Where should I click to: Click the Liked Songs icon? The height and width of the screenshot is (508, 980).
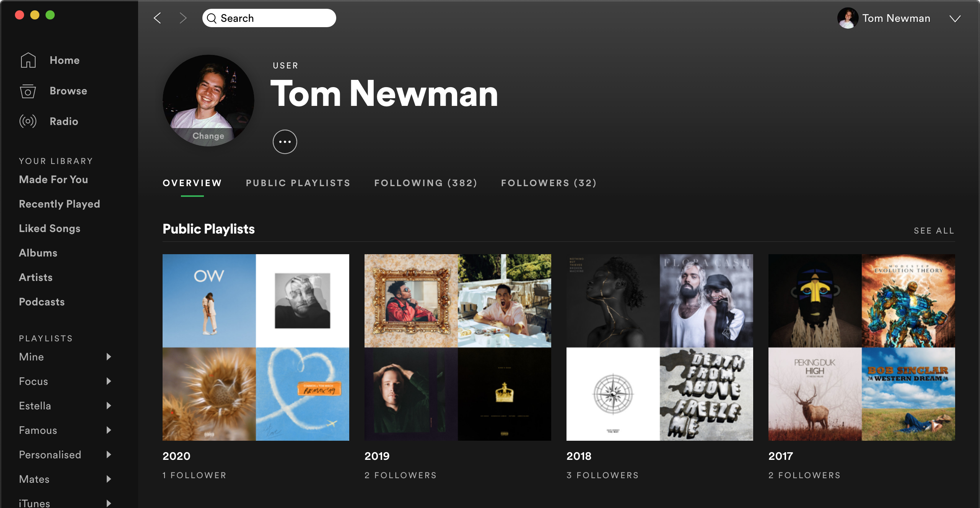click(50, 228)
